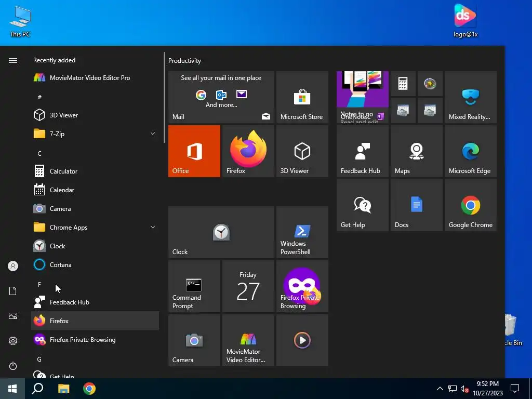Select the 7-Zip folder entry

click(x=95, y=134)
